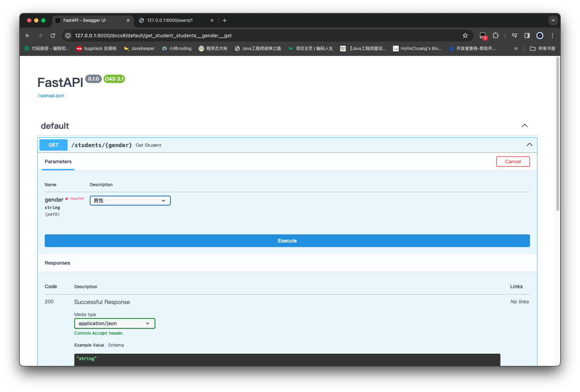Image resolution: width=580 pixels, height=392 pixels.
Task: Open the /openapi.json link
Action: coord(51,96)
